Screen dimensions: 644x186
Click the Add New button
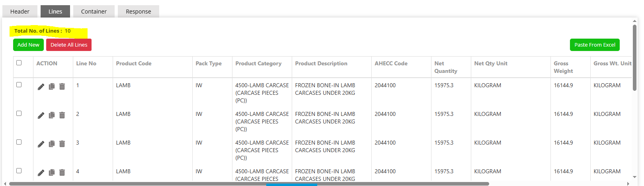pos(28,45)
